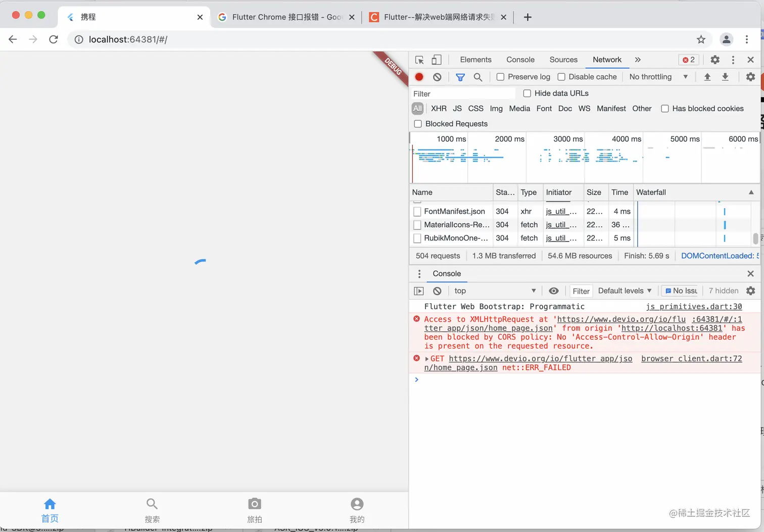The width and height of the screenshot is (764, 532).
Task: Import HAR file with upload arrow
Action: pos(707,77)
